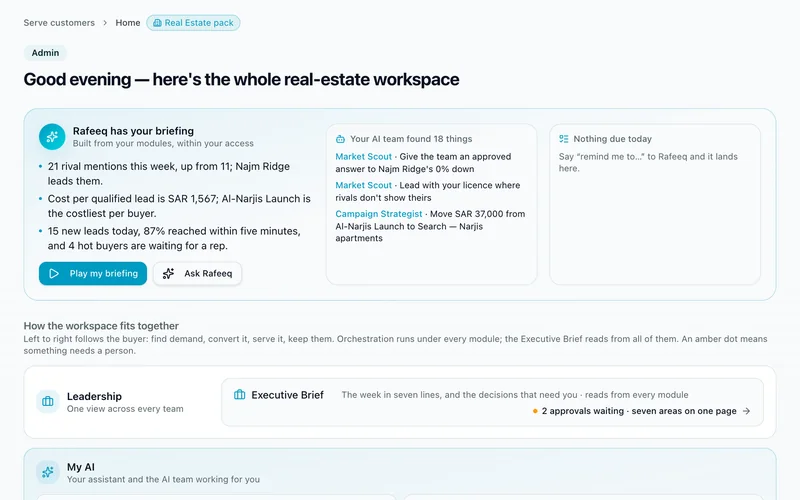The image size is (800, 500).
Task: Open the Executive Brief card title
Action: click(287, 395)
